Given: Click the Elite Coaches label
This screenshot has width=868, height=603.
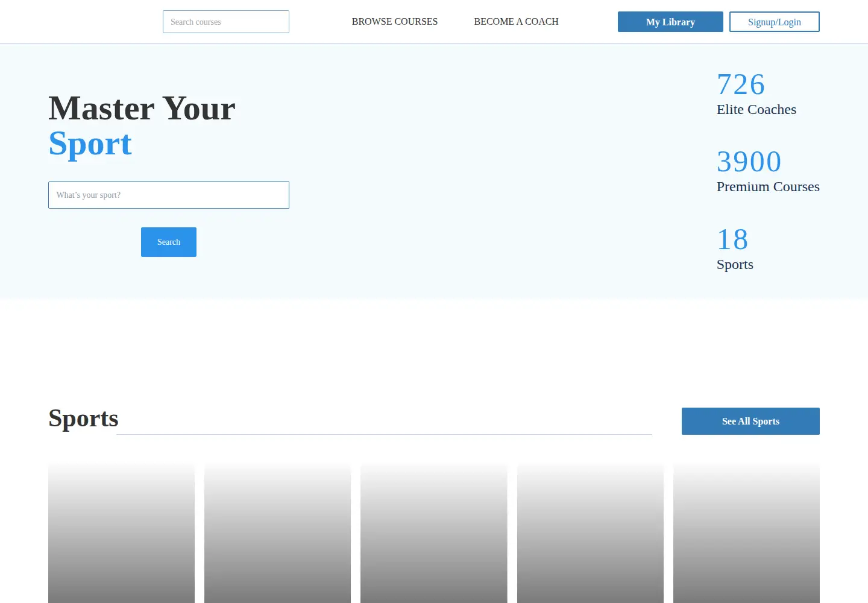Looking at the screenshot, I should pos(756,110).
